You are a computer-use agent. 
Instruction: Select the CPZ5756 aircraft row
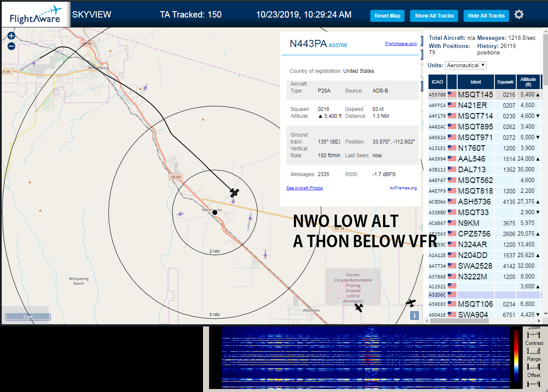[x=485, y=233]
